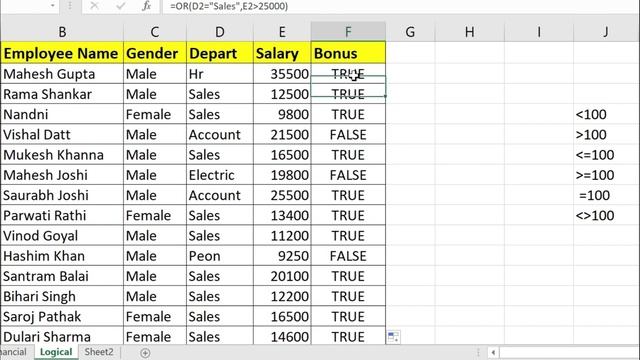
Task: Switch to the Sheet2 tab
Action: click(x=99, y=352)
